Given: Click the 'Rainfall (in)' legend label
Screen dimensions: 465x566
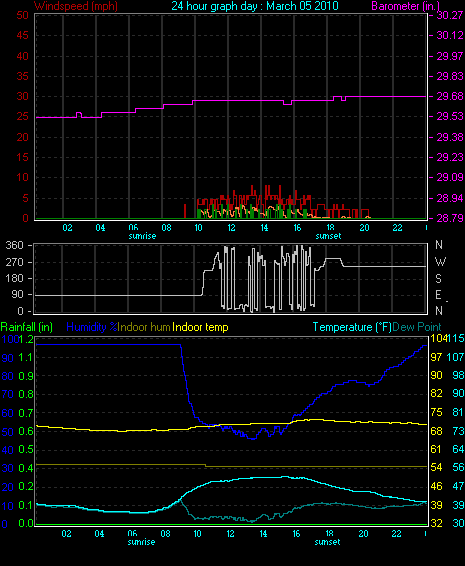Looking at the screenshot, I should coord(27,327).
